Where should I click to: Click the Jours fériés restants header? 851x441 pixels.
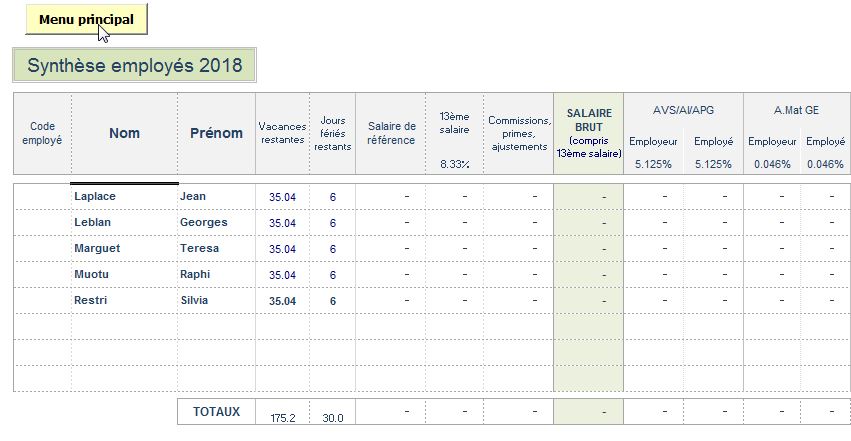[x=332, y=134]
